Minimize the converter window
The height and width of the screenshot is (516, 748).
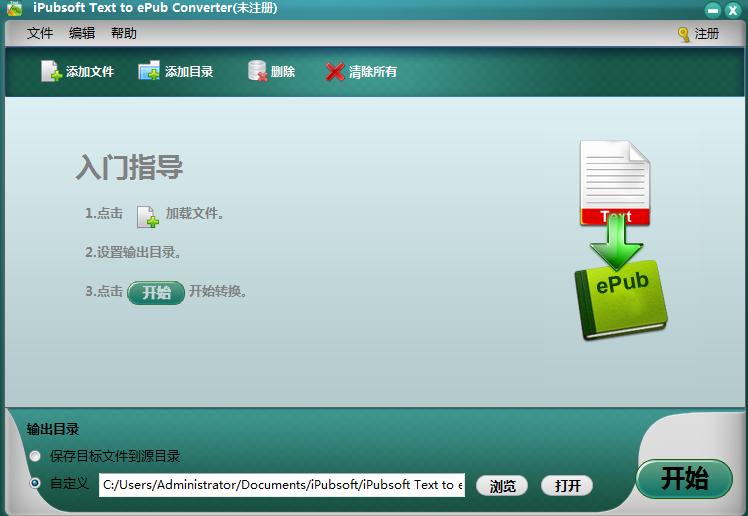click(713, 10)
